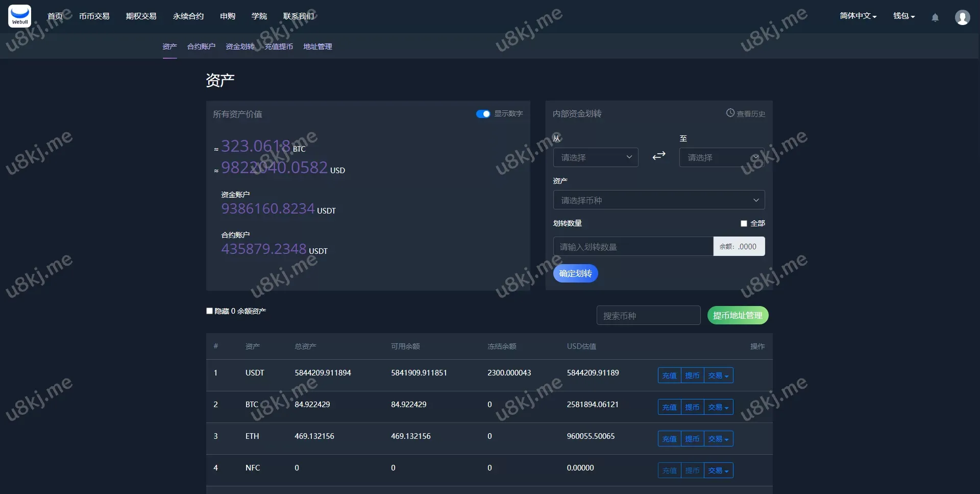Swap transfer direction with arrows icon
Screen dimensions: 980x494
(658, 156)
